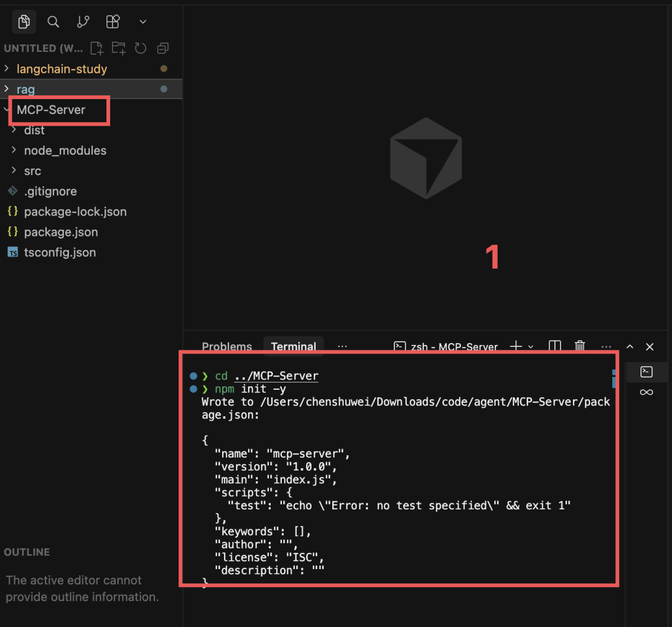Select the MCP-Server folder name

51,110
